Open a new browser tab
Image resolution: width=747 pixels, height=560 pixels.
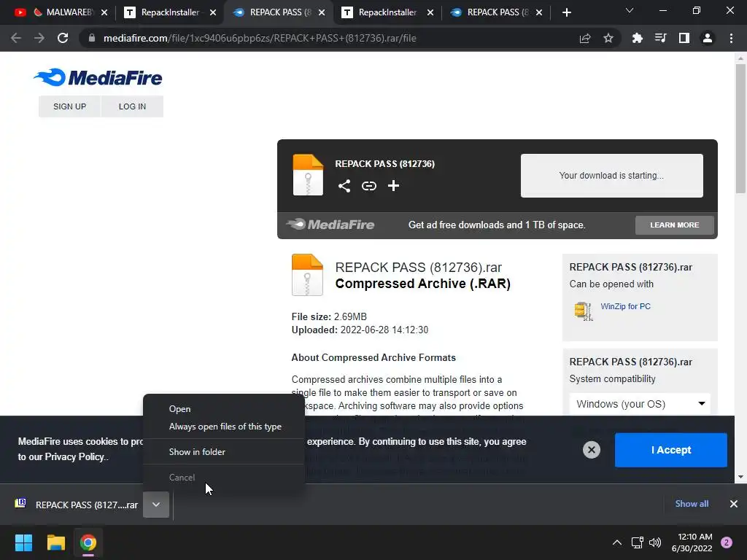click(566, 12)
